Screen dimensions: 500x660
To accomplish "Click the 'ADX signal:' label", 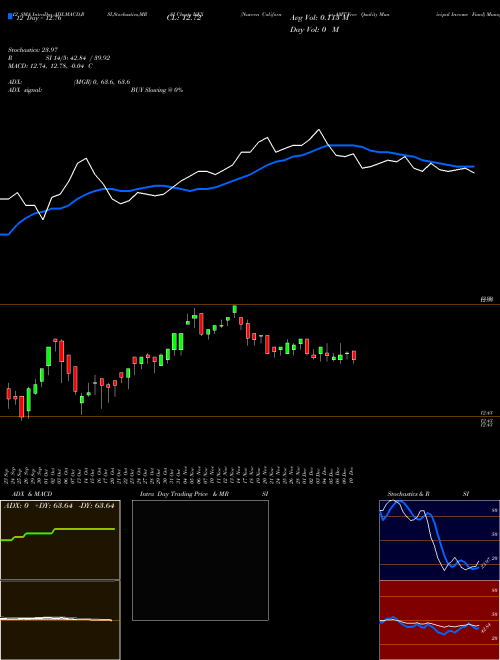I will [24, 90].
